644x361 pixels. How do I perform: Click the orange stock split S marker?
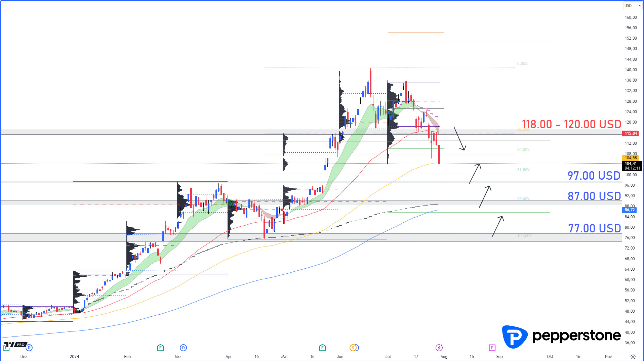point(353,348)
